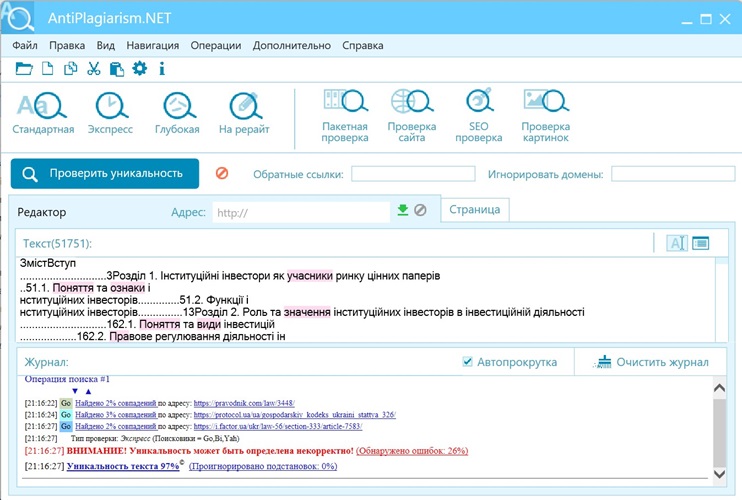742x500 pixels.
Task: Start the Стандартная check mode
Action: pos(43,113)
